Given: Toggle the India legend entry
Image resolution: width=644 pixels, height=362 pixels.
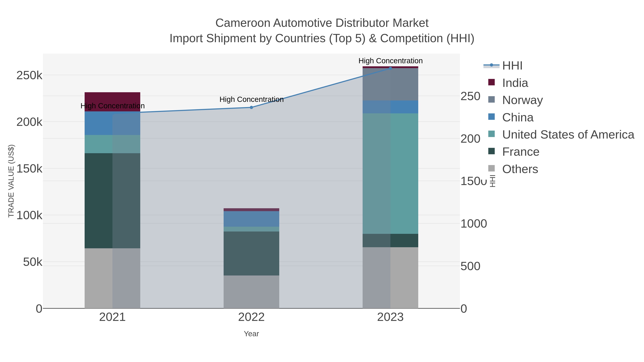Looking at the screenshot, I should tap(509, 83).
